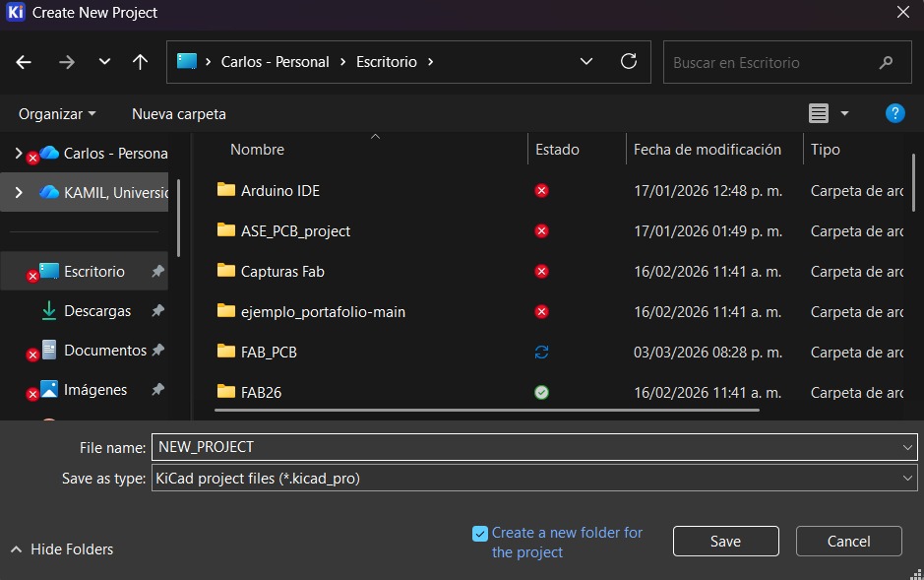The image size is (924, 580).
Task: Go up one folder level
Action: 140,62
